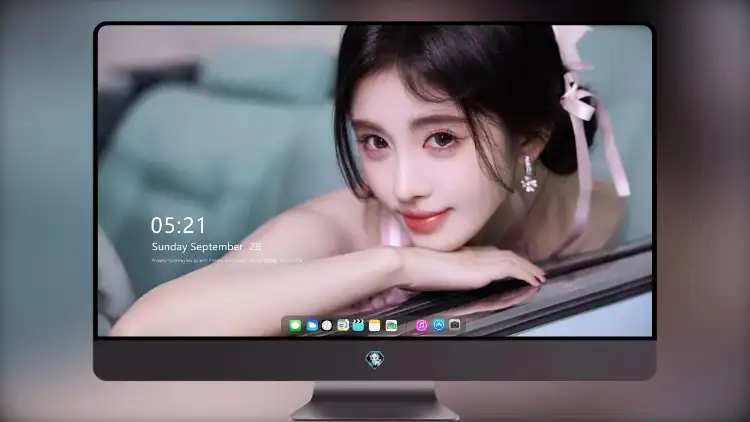Launch the Weather app from the dock
Screen dimensions: 750x422
[312, 326]
